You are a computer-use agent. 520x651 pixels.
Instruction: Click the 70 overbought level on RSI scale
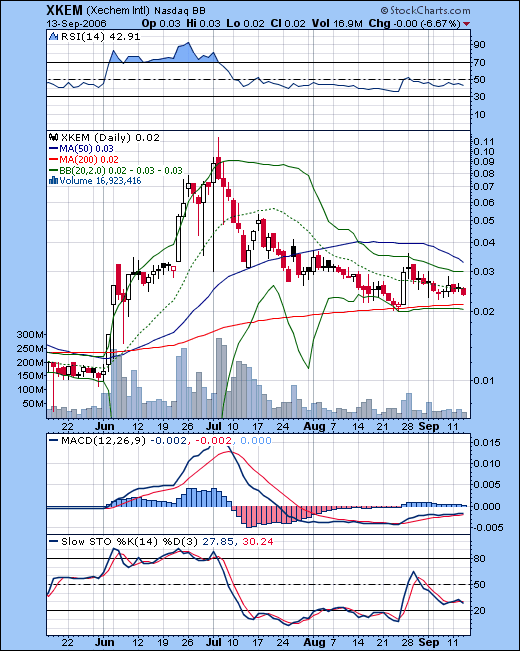pos(480,63)
